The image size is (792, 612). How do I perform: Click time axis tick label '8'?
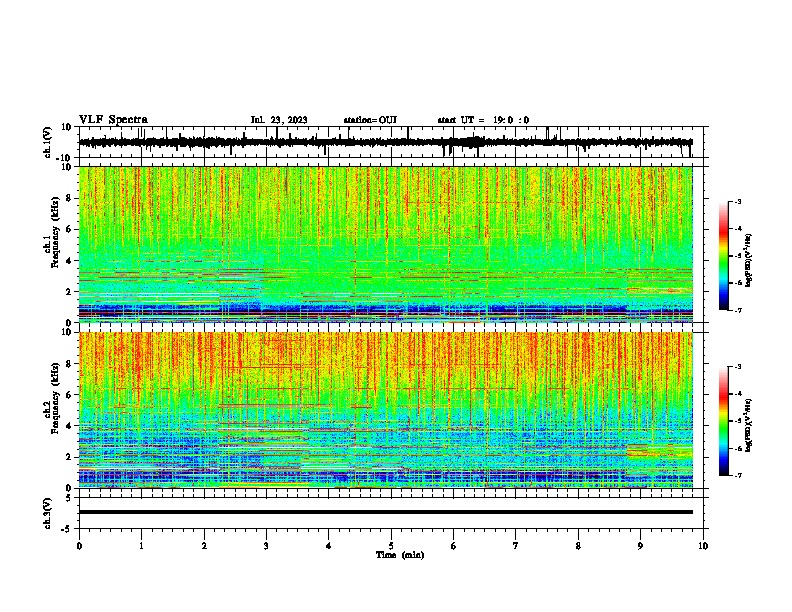(578, 546)
